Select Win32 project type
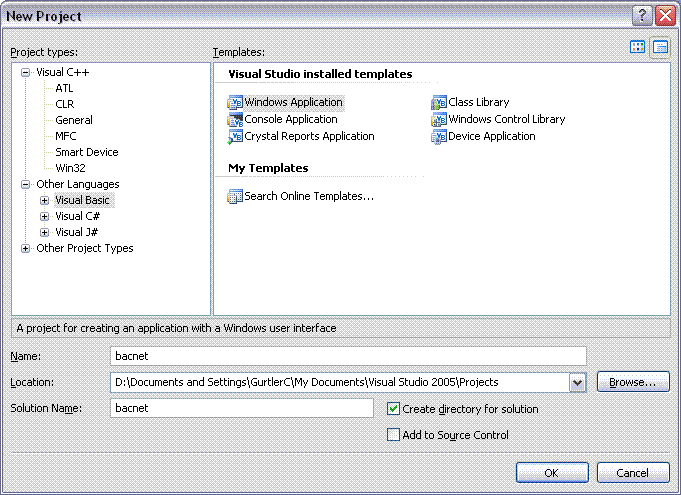681x495 pixels. [70, 168]
